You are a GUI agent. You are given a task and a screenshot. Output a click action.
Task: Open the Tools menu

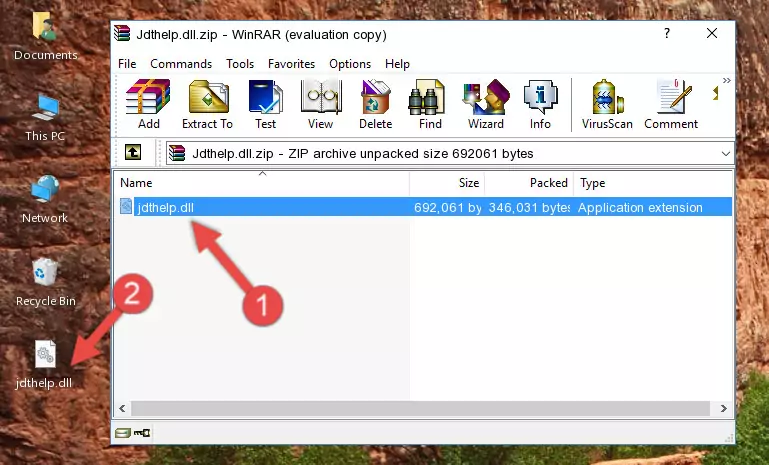pos(240,64)
